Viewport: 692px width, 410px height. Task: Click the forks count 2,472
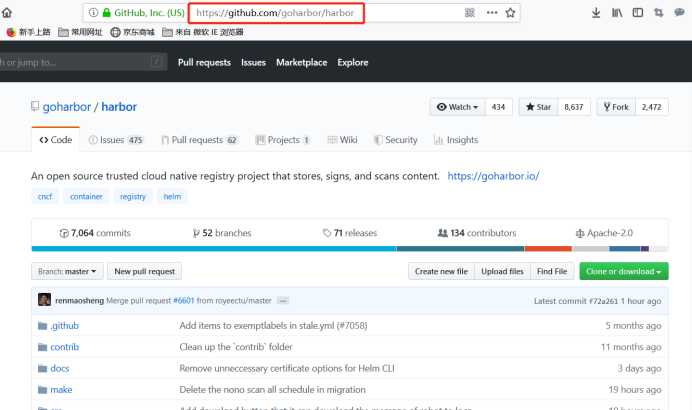click(652, 107)
